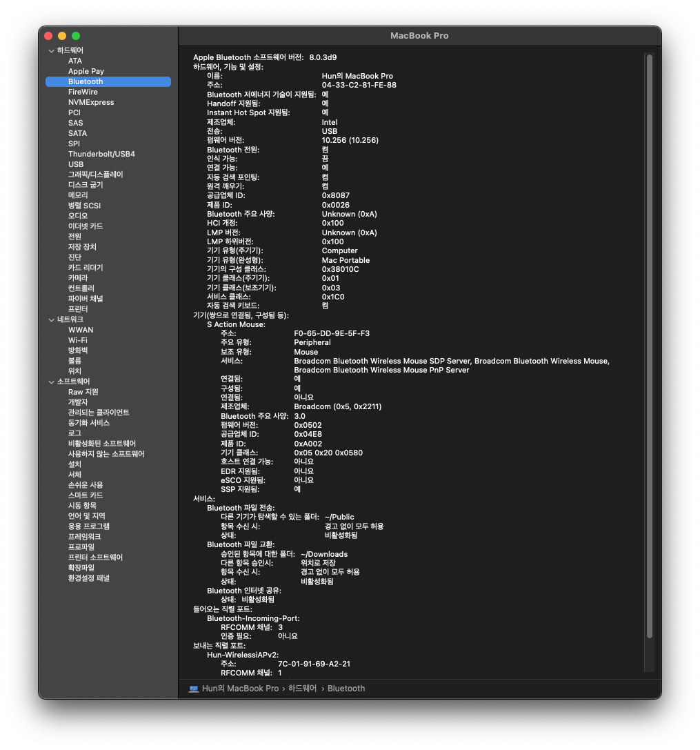Select 위치 network entry
This screenshot has height=750, width=700.
(x=74, y=371)
